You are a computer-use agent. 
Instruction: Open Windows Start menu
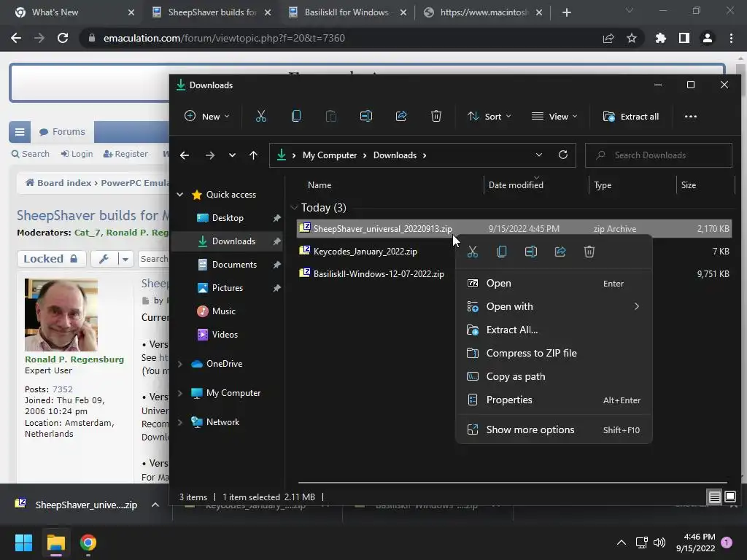tap(24, 542)
